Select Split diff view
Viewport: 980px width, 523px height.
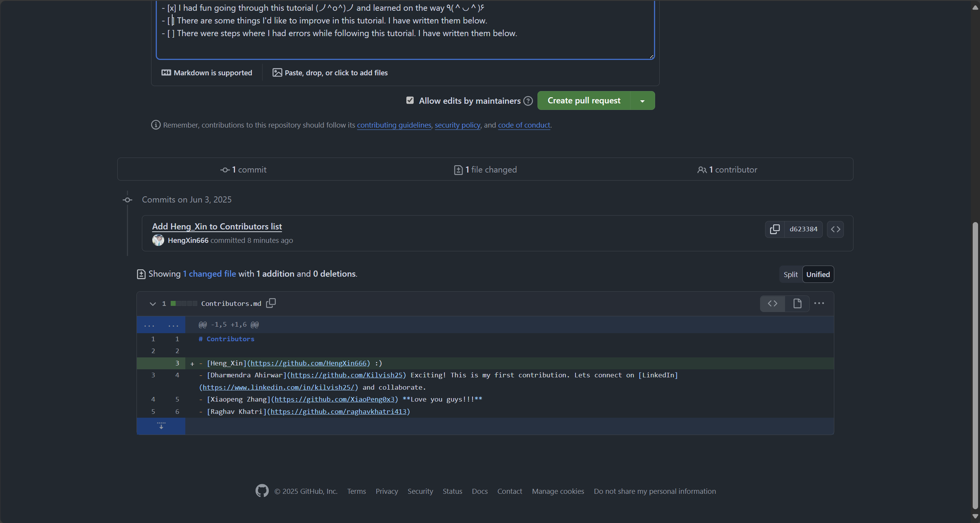[x=790, y=274]
